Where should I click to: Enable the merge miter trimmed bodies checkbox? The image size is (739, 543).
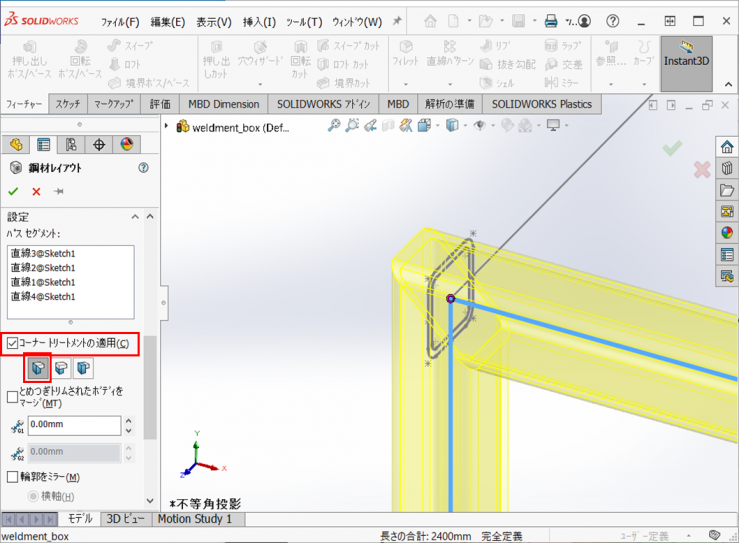tap(12, 397)
